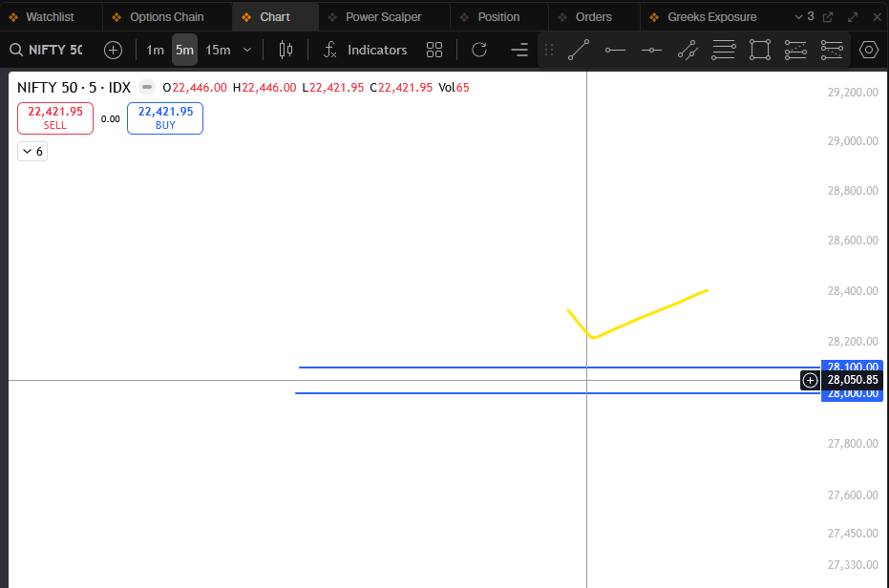Screen dimensions: 889x588
Task: Open the Options Chain tab
Action: click(x=167, y=17)
